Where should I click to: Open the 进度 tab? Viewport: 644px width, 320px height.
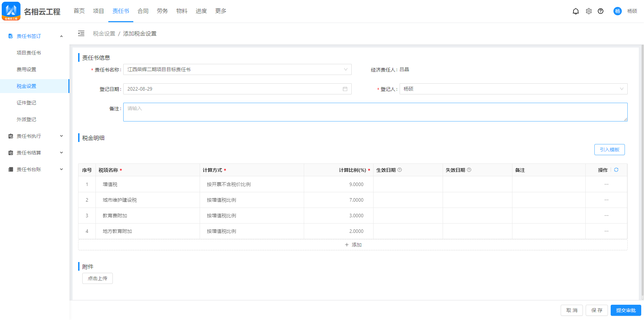[201, 11]
